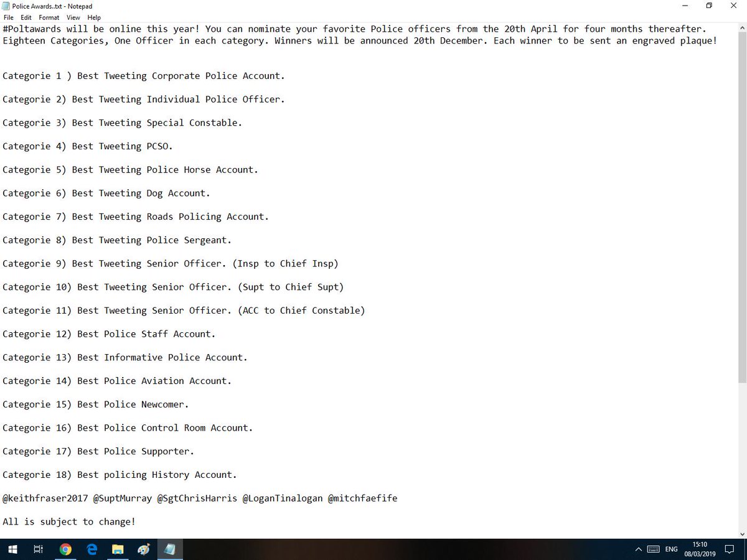Open the File menu
Image resolution: width=747 pixels, height=560 pixels.
[9, 17]
